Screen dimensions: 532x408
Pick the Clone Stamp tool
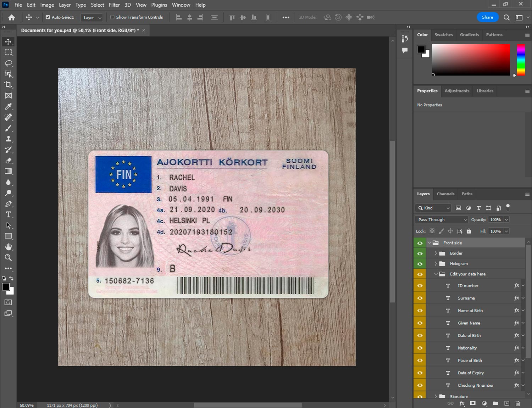(x=8, y=139)
